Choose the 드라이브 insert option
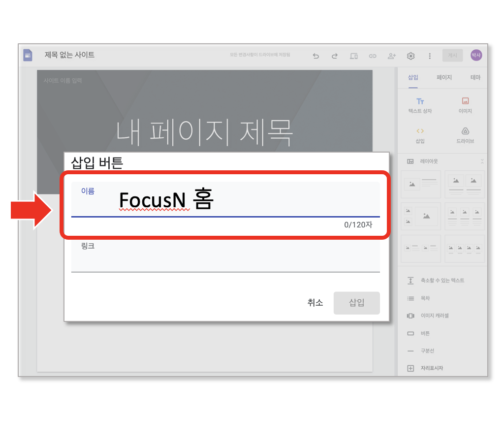The image size is (504, 442). click(465, 135)
